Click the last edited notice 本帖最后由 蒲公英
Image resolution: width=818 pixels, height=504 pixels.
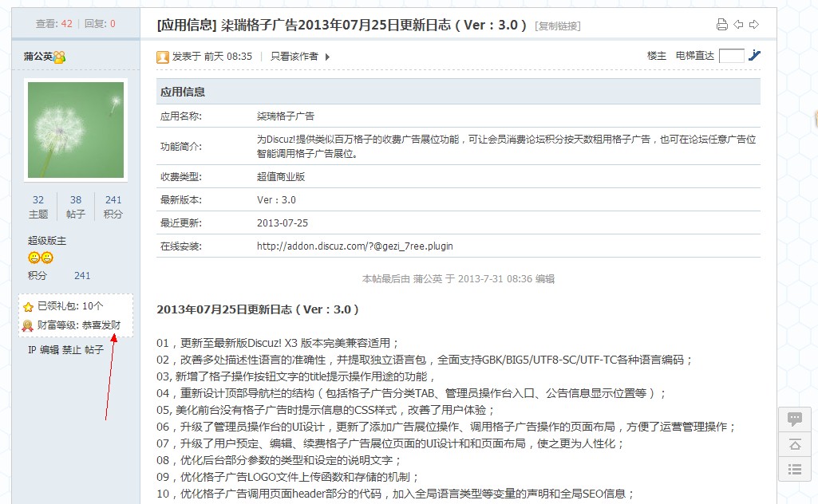pyautogui.click(x=458, y=279)
